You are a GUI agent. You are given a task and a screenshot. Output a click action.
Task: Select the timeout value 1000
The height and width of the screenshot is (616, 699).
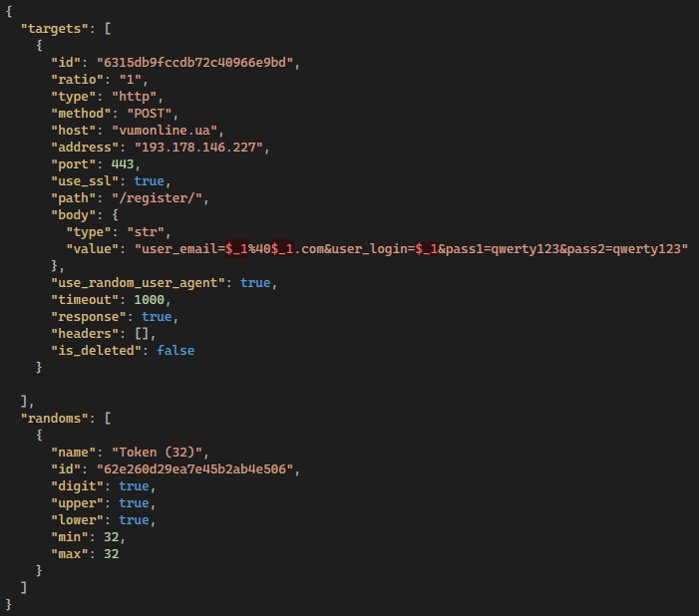(150, 300)
